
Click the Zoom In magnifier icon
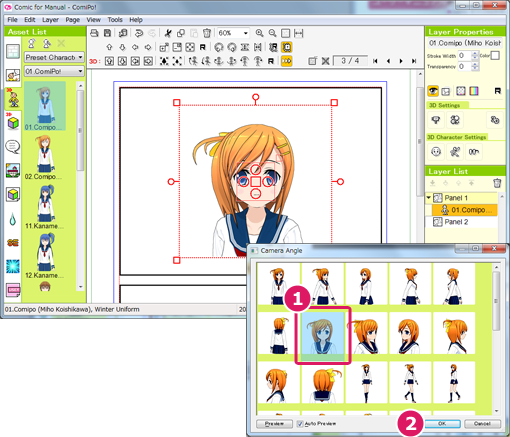click(x=259, y=33)
